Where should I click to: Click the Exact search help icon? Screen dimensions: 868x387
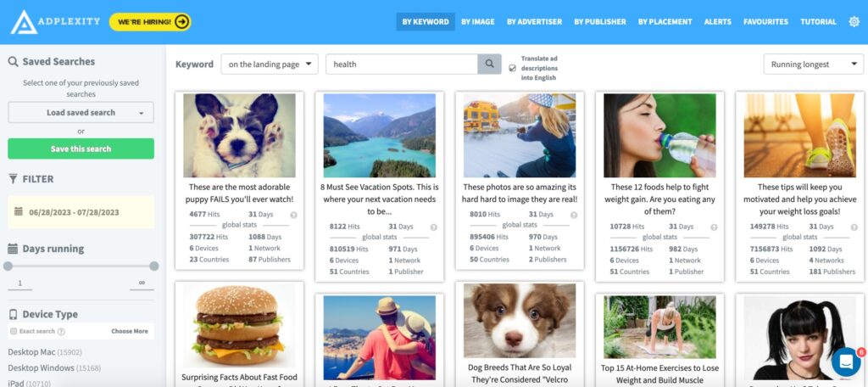point(61,331)
